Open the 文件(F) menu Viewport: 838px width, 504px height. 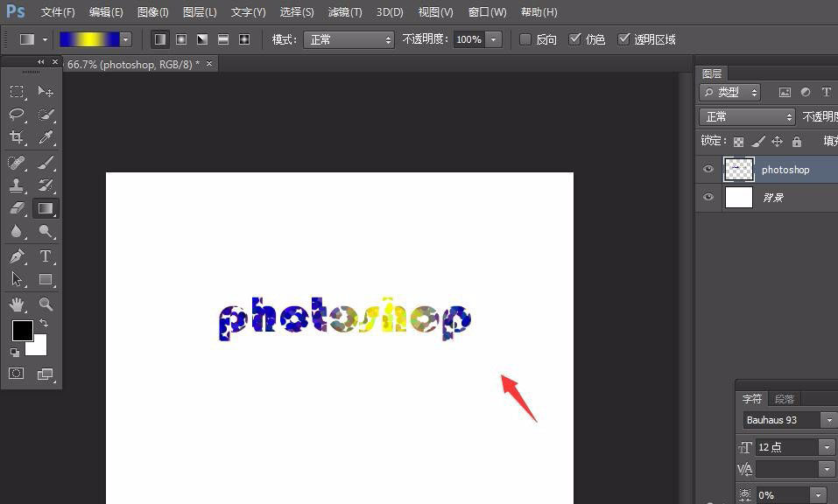(58, 11)
